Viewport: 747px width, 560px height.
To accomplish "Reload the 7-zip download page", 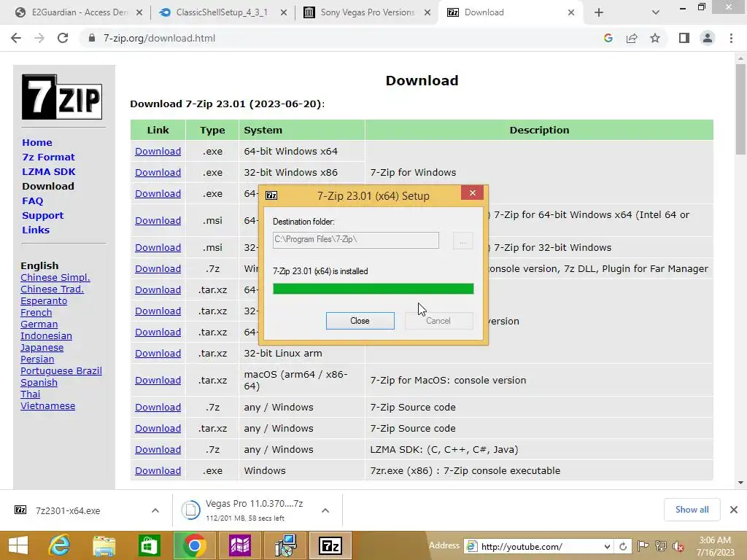I will pyautogui.click(x=63, y=38).
